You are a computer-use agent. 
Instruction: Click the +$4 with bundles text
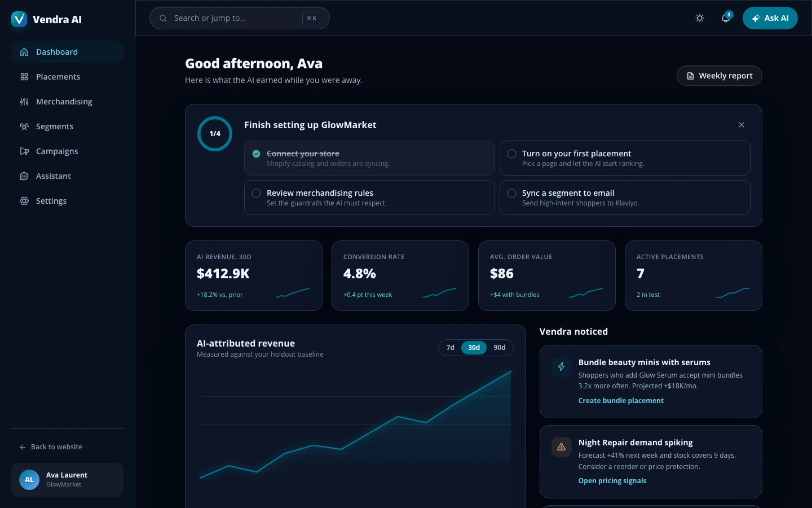[x=515, y=295]
